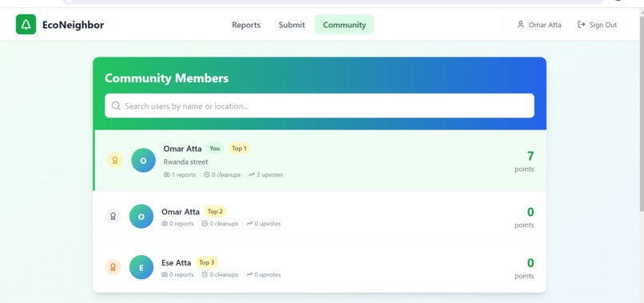Click the Top 1 badge
644x303 pixels.
click(x=239, y=149)
